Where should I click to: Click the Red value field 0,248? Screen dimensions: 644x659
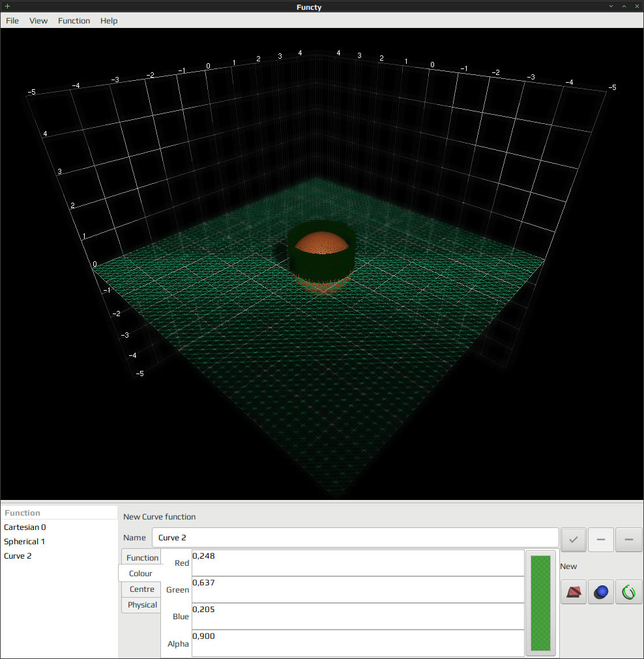point(358,563)
